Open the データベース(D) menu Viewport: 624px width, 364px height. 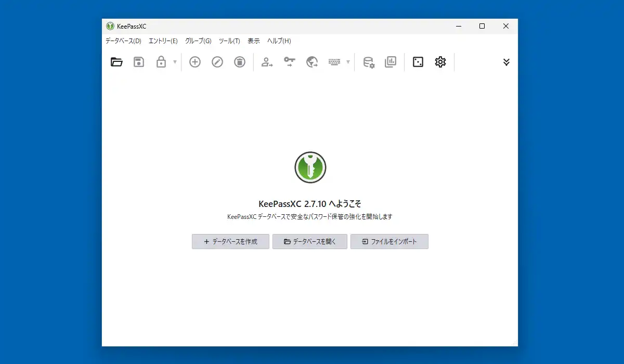click(x=123, y=41)
